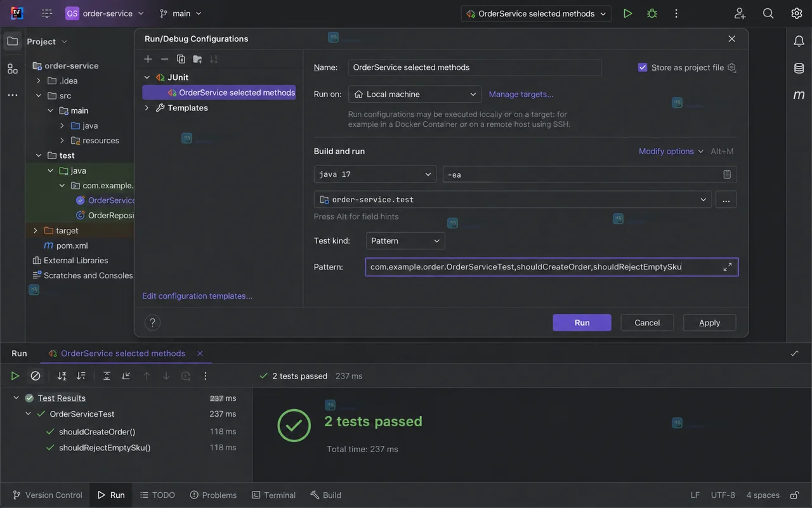Open the TODO tool tab
Image resolution: width=812 pixels, height=508 pixels.
(157, 495)
